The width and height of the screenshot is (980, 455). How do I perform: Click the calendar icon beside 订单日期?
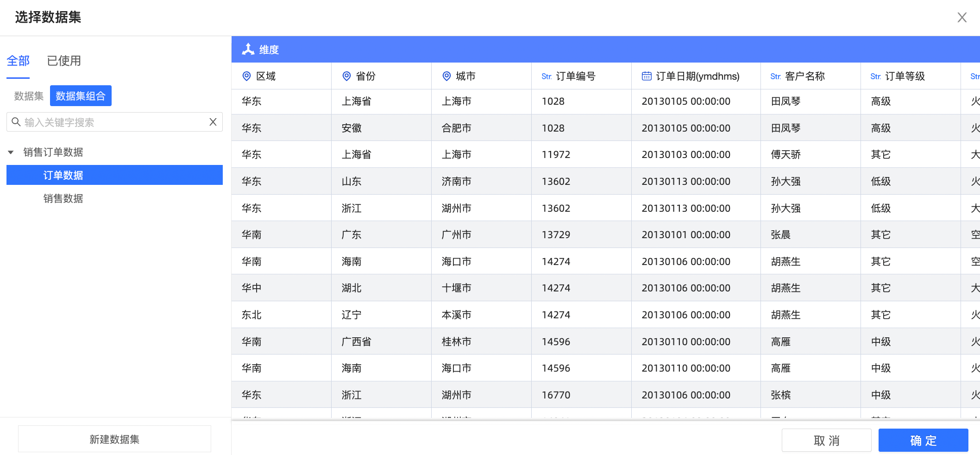point(647,76)
